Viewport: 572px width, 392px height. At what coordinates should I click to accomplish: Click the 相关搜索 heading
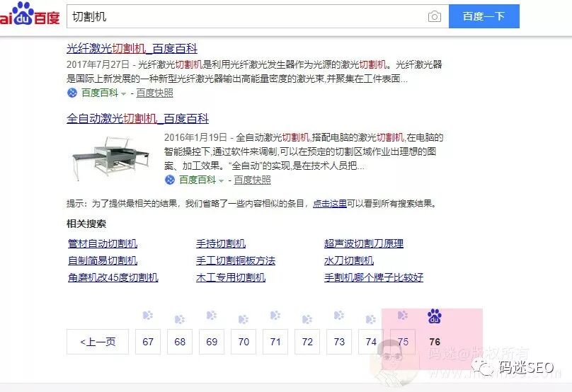click(86, 224)
